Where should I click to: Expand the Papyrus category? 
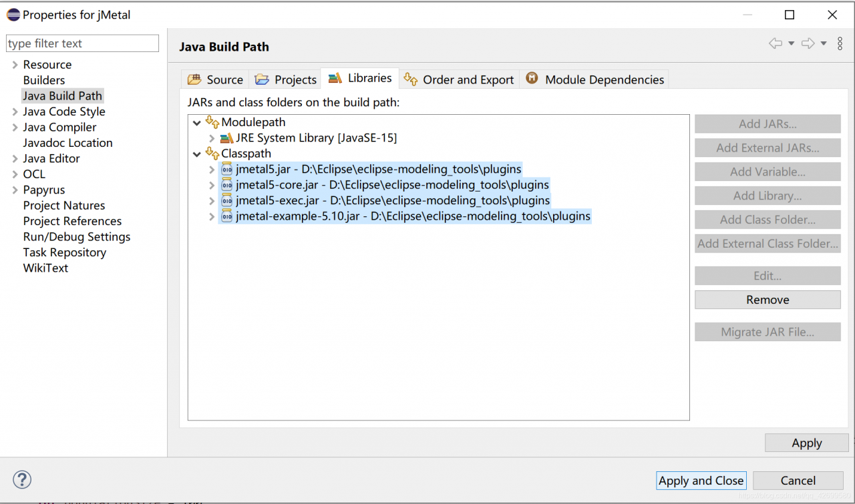pos(15,190)
